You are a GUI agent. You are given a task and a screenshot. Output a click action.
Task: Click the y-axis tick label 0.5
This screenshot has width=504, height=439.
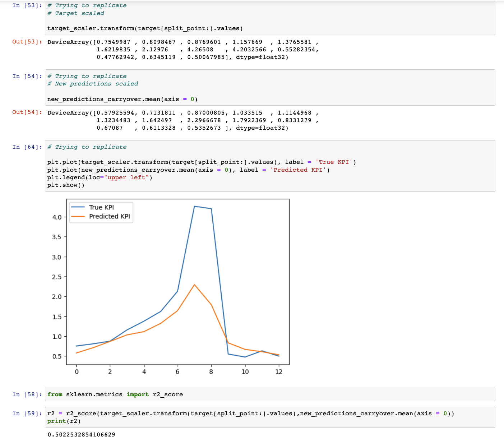[57, 356]
